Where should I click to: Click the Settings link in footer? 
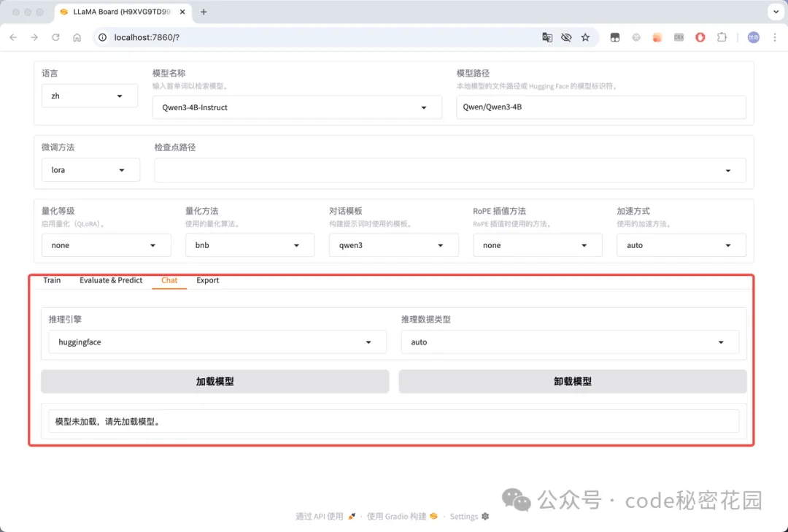(469, 517)
